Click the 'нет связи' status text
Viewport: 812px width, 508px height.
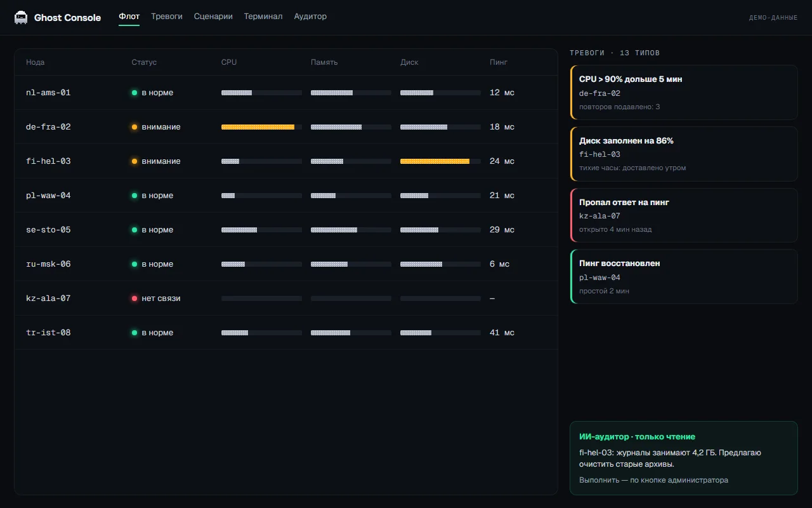pyautogui.click(x=161, y=298)
